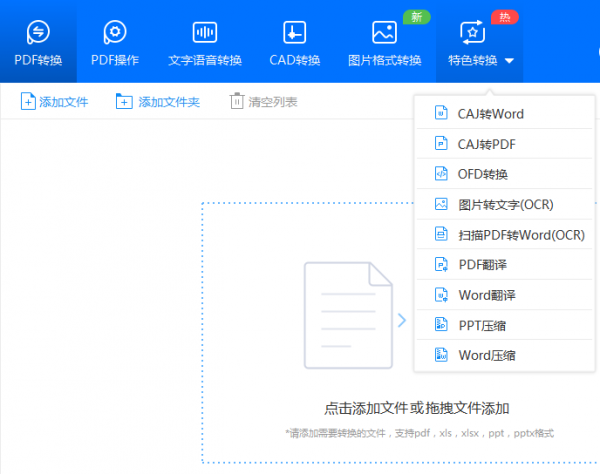
Task: Click the PDF翻译 document icon
Action: pos(441,264)
